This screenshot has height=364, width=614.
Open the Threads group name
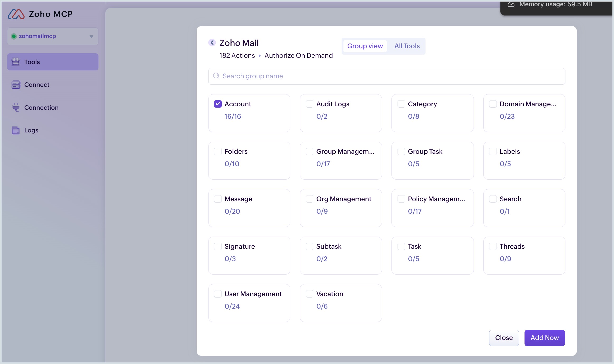(512, 246)
